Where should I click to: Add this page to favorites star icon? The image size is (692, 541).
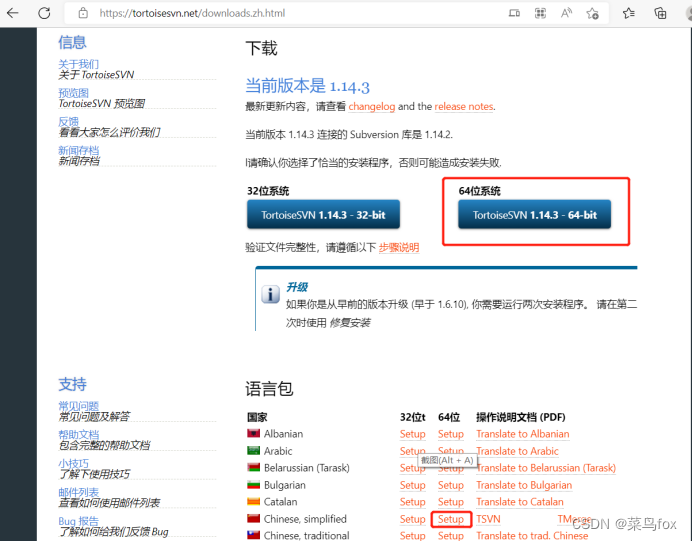coord(592,13)
